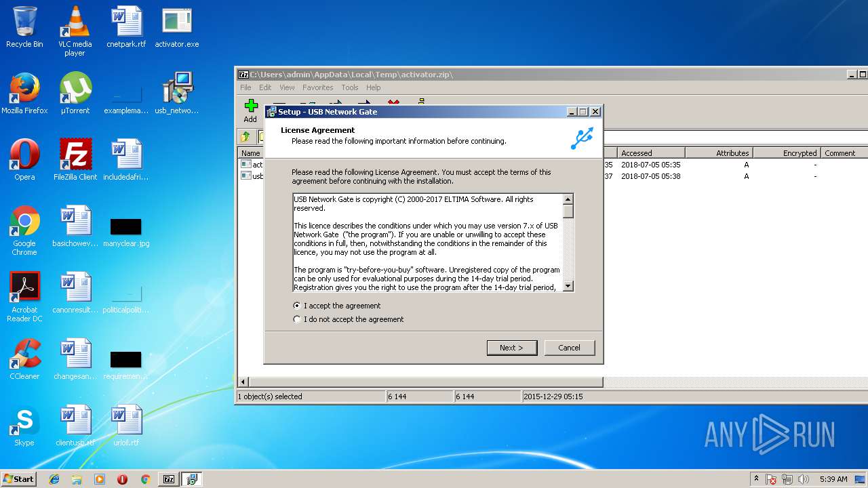The image size is (868, 488).
Task: Click the Start button
Action: (x=19, y=479)
